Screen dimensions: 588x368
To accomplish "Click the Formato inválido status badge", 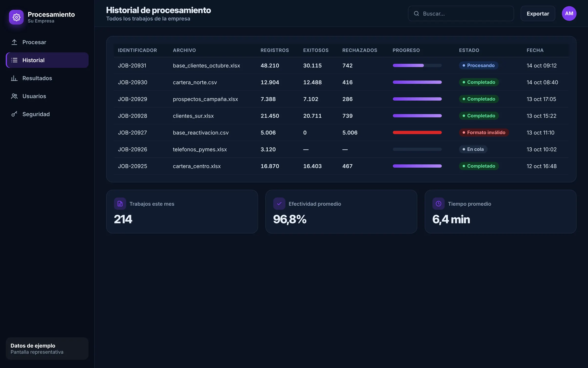I will pos(484,132).
